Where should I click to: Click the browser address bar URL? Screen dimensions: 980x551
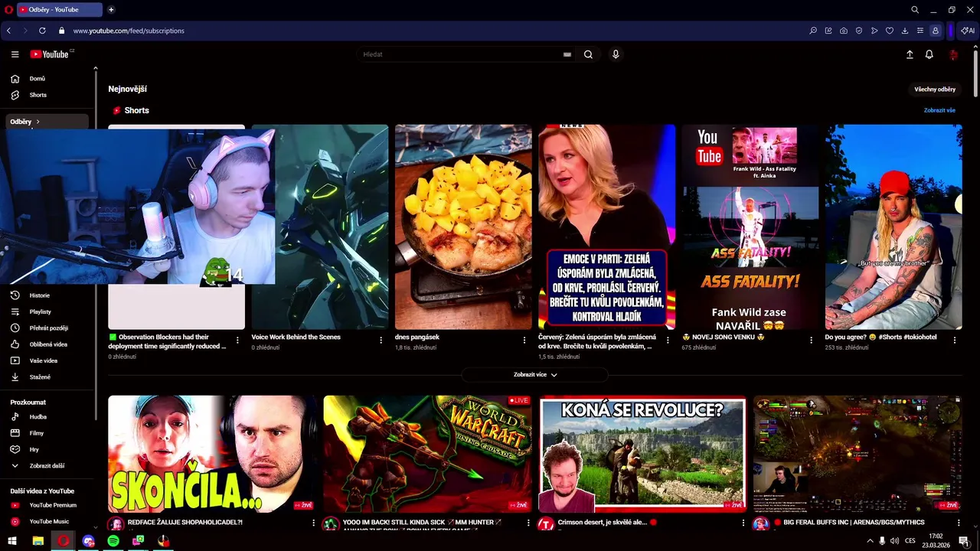pyautogui.click(x=129, y=31)
